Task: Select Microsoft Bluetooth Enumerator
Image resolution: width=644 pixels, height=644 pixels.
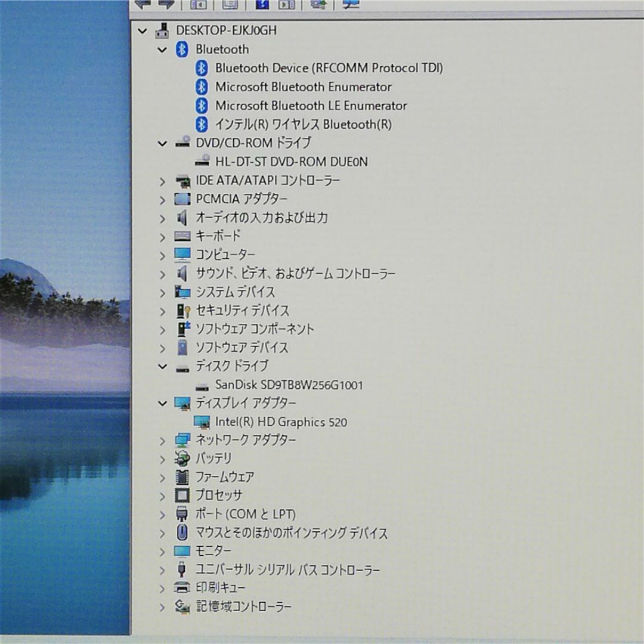Action: coord(303,87)
